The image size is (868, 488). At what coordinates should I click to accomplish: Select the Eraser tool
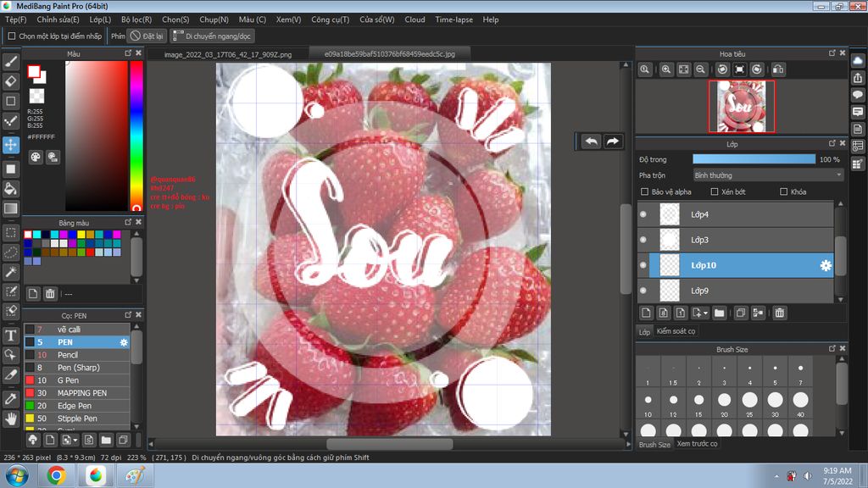(10, 81)
